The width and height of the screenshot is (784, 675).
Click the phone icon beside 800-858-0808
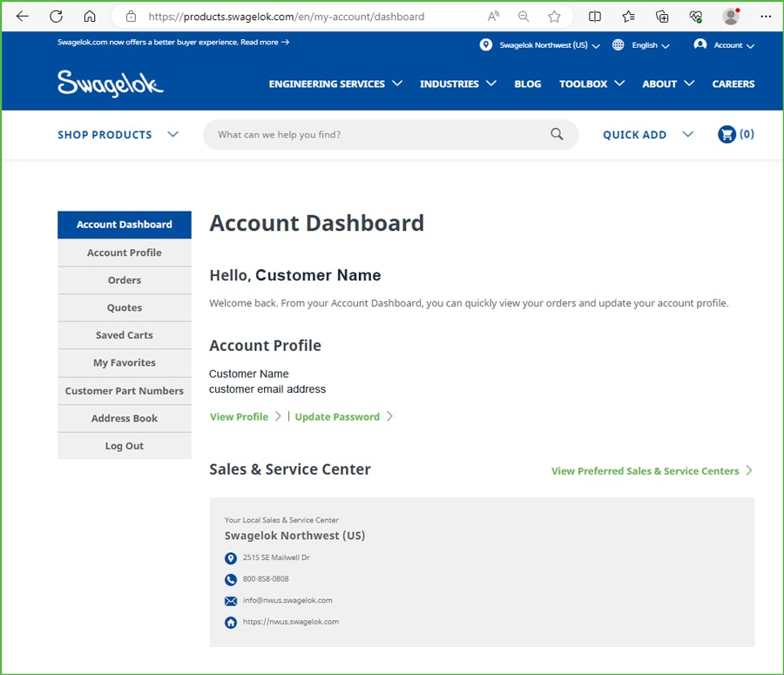231,579
